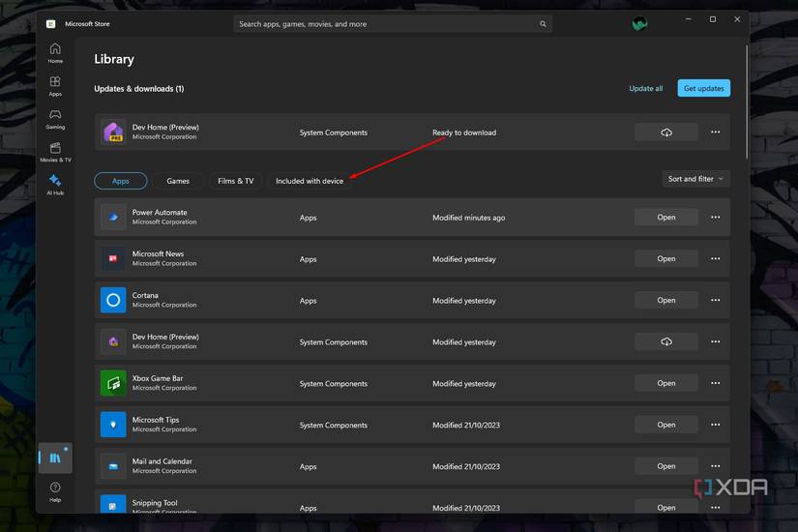This screenshot has height=532, width=798.
Task: Download Dev Home (Preview) modified yesterday
Action: [x=665, y=341]
